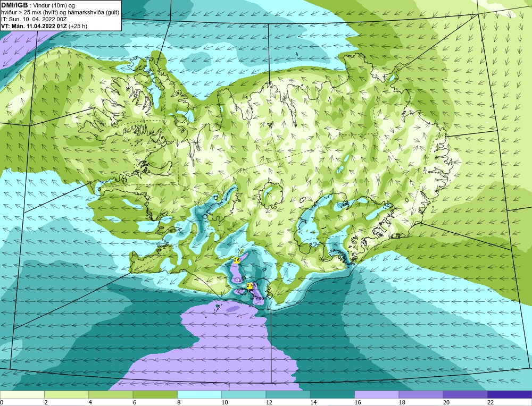Select the light cyan 8–10 m/s legend swatch
This screenshot has height=406, width=532.
tap(199, 395)
